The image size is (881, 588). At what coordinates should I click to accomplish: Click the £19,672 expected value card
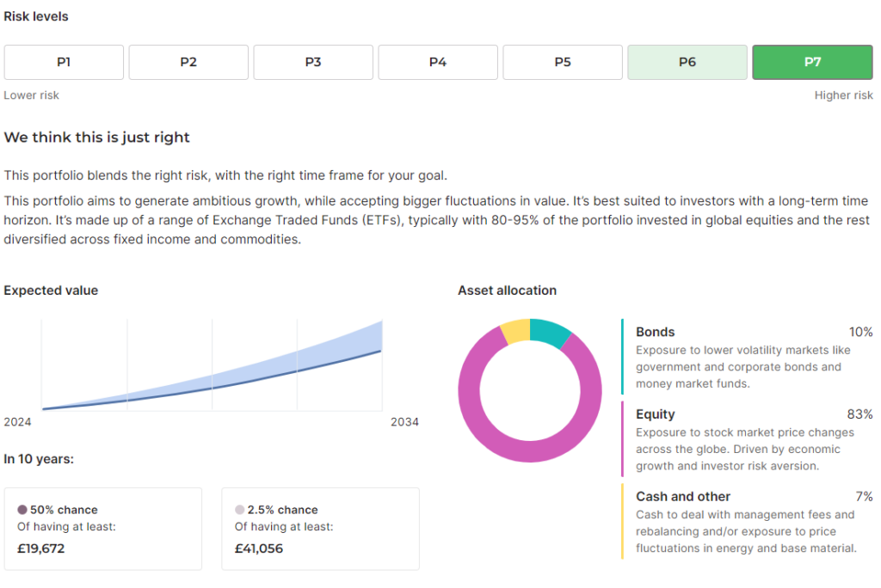pyautogui.click(x=103, y=529)
